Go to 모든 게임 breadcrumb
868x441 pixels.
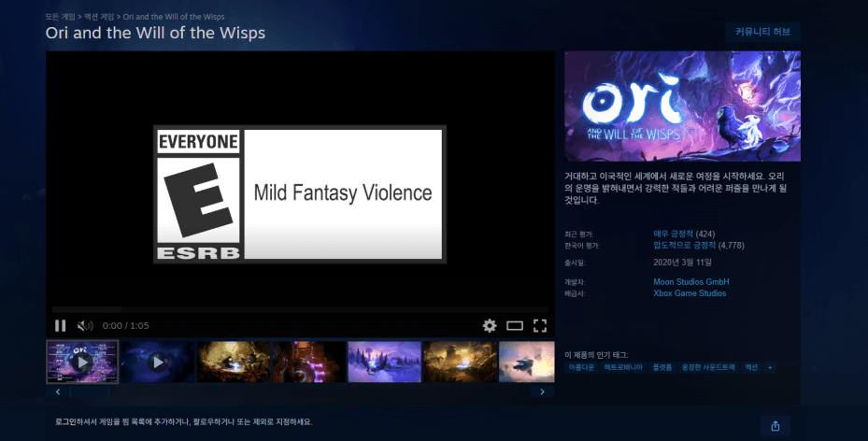[x=61, y=17]
